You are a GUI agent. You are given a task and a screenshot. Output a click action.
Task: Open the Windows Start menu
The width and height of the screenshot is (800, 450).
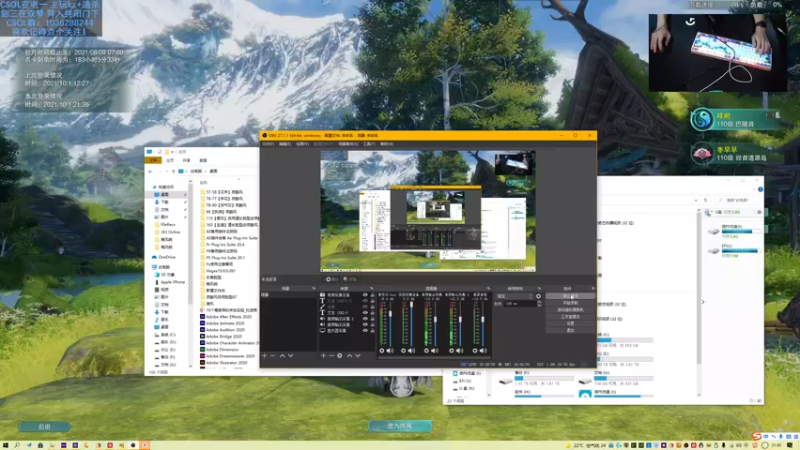click(6, 445)
